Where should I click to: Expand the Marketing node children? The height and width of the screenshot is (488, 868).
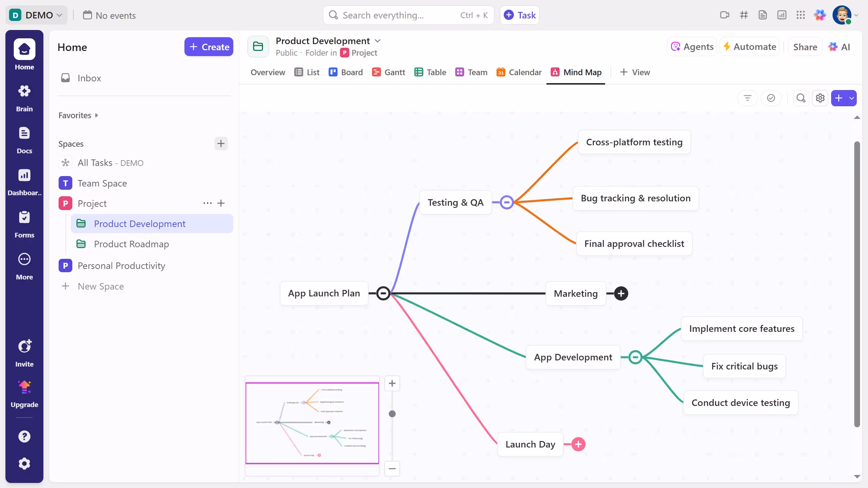[621, 294]
